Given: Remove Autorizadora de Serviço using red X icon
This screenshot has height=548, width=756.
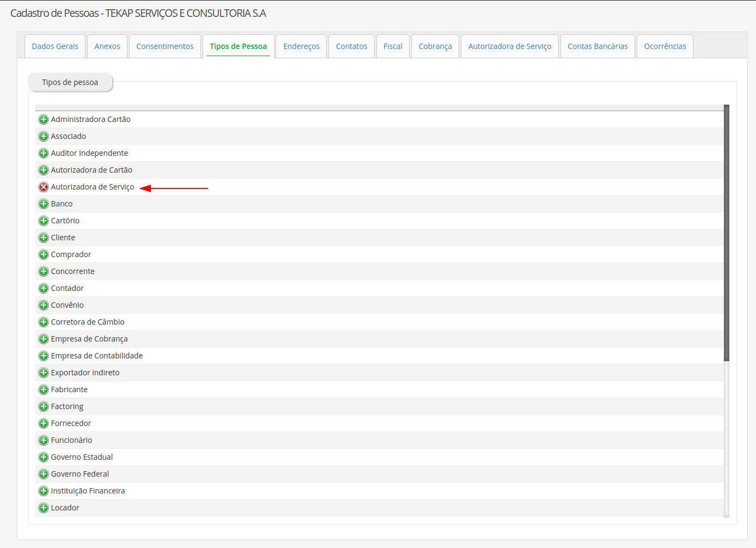Looking at the screenshot, I should coord(44,187).
